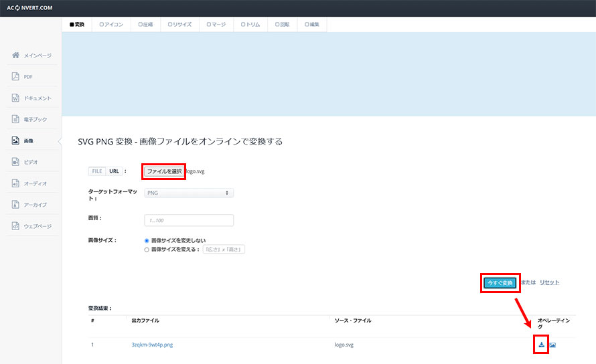Click the ebook (電子ブック) sidebar icon
Viewport: 596px width, 364px height.
(15, 119)
